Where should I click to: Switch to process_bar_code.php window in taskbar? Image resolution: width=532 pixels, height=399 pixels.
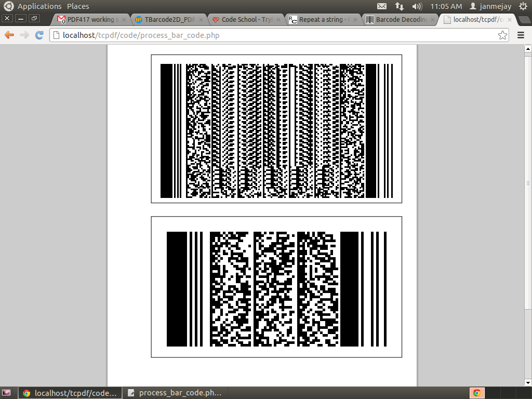(176, 393)
